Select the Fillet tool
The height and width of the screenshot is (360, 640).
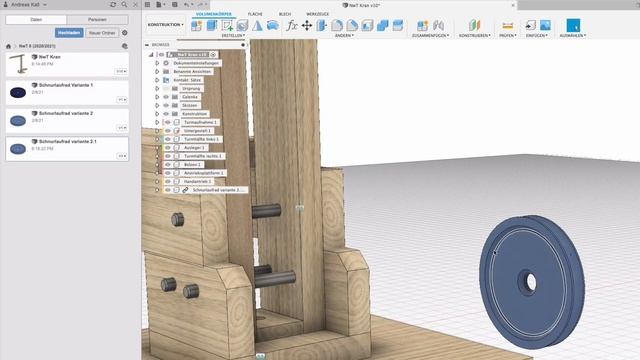(x=337, y=25)
